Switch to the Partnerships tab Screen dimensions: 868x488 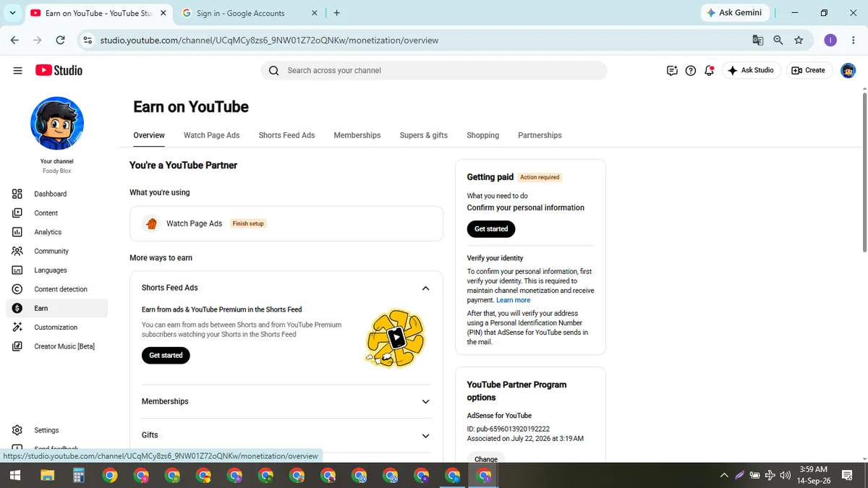[540, 135]
